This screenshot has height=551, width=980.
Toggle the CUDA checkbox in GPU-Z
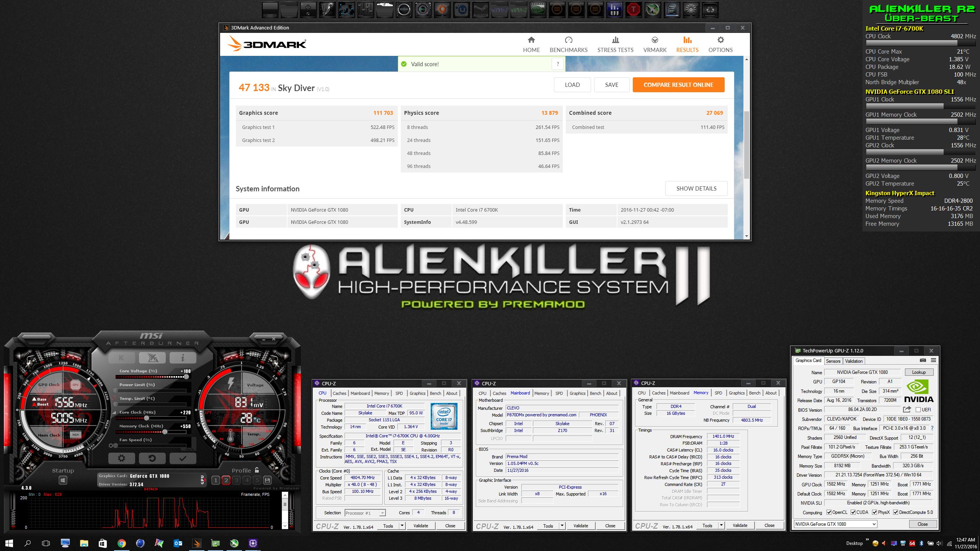(x=853, y=512)
